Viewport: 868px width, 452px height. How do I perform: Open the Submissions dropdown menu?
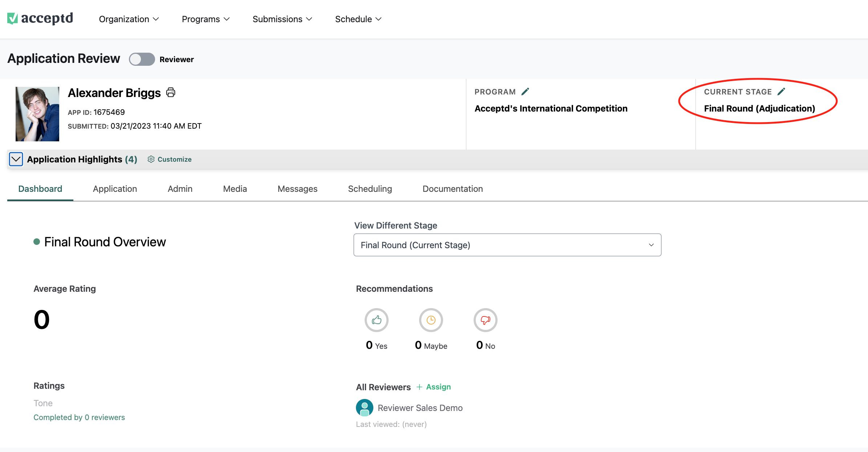coord(283,19)
